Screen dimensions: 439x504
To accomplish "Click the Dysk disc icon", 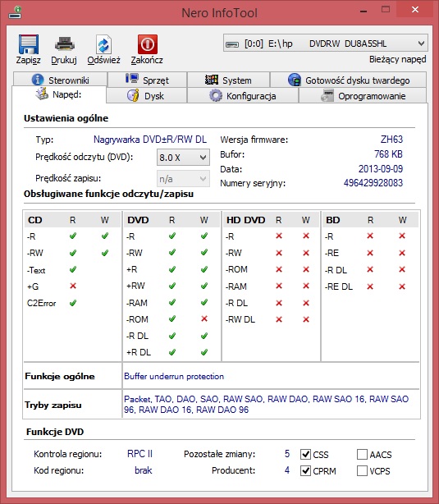I will 133,95.
